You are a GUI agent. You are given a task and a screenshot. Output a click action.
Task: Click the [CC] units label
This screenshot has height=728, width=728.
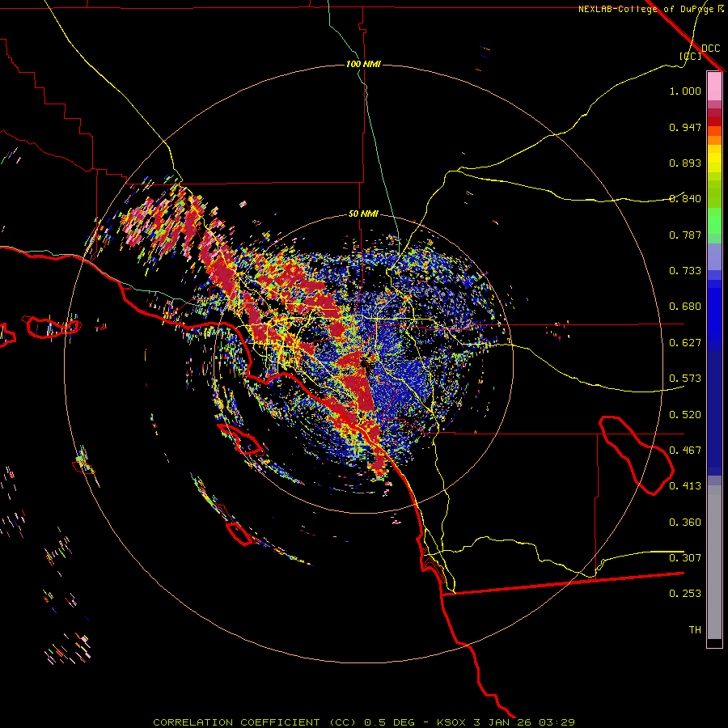coord(691,56)
